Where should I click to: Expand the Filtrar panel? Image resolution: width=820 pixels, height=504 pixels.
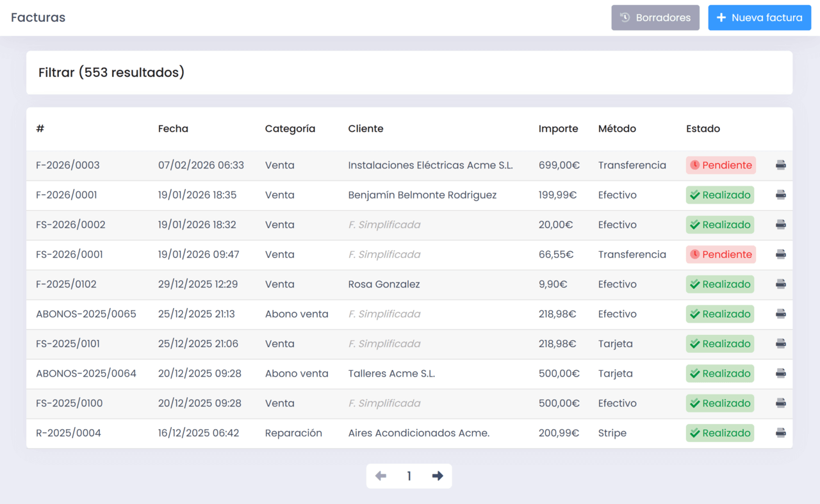(111, 72)
